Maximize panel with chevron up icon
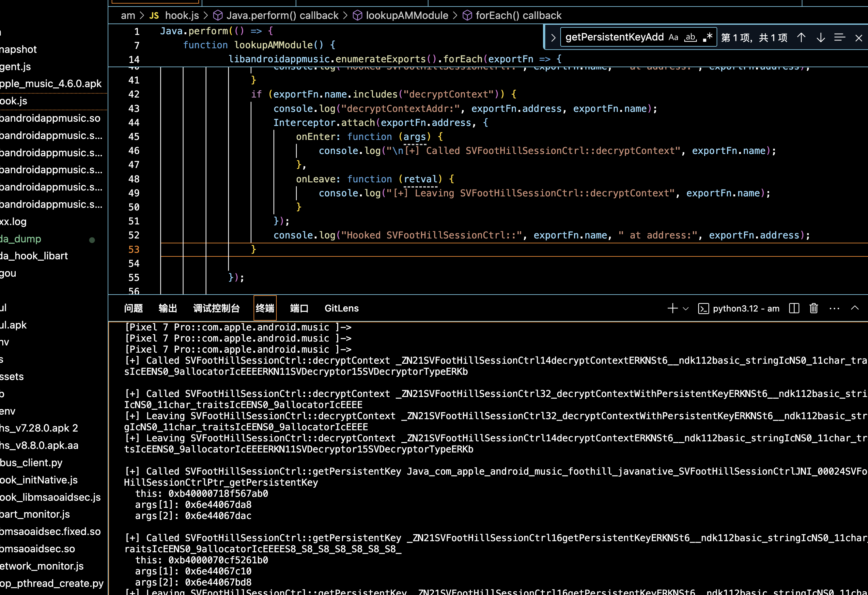 (855, 308)
